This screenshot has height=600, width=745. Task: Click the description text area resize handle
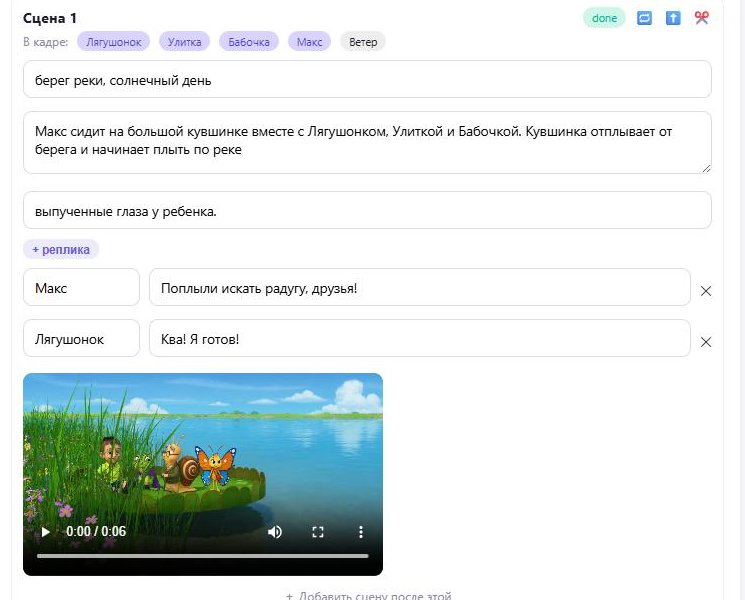(706, 168)
